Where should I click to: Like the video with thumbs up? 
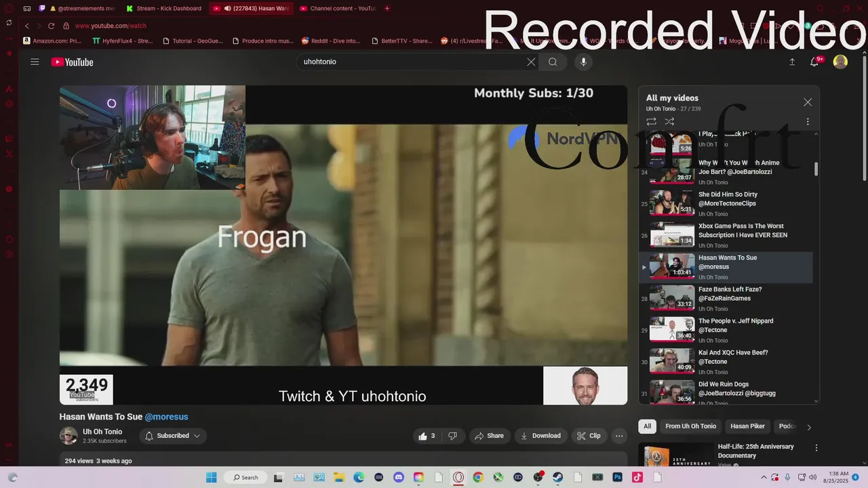(427, 436)
